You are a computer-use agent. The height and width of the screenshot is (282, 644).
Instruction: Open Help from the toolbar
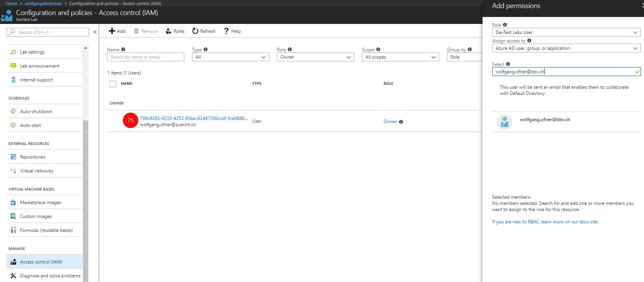[232, 31]
